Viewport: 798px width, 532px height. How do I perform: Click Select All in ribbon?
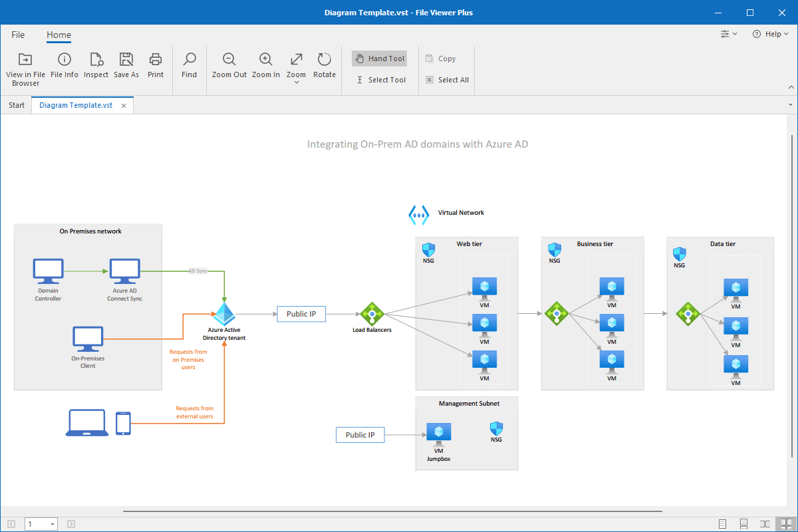click(x=447, y=80)
